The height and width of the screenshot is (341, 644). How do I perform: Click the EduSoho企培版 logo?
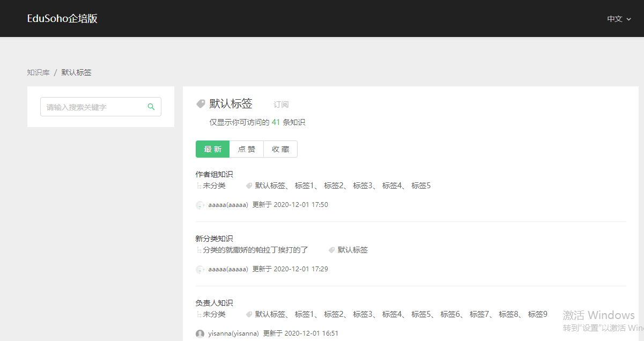[62, 19]
